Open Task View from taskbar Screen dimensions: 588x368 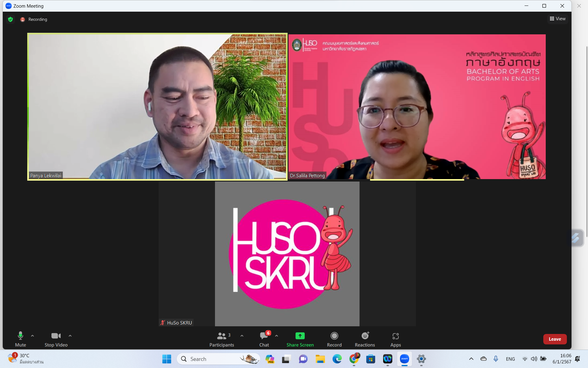pos(286,359)
